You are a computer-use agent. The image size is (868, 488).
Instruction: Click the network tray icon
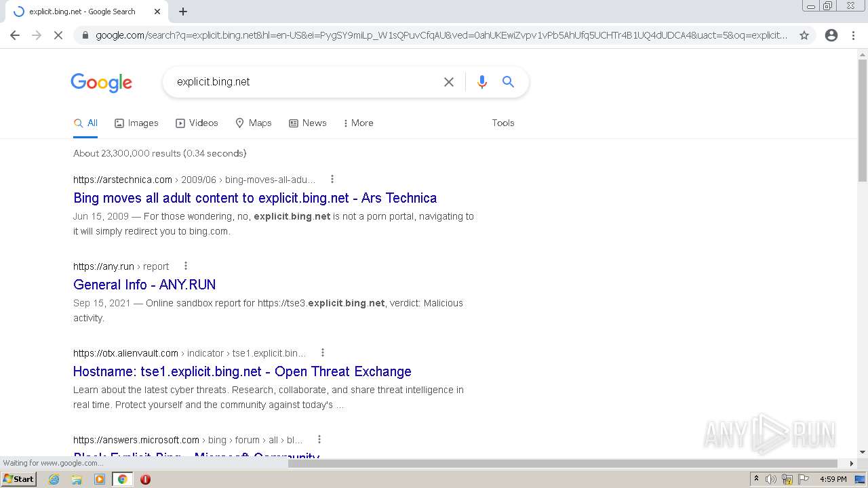click(787, 479)
